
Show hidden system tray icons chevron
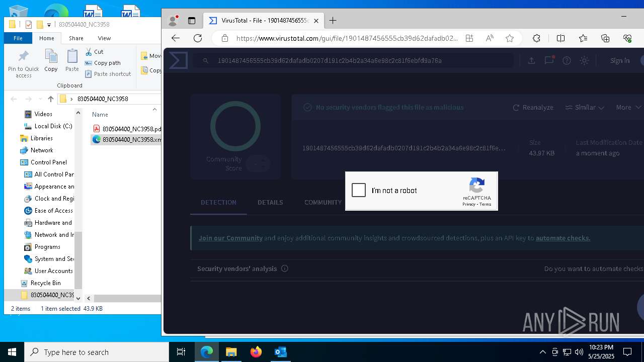(542, 352)
